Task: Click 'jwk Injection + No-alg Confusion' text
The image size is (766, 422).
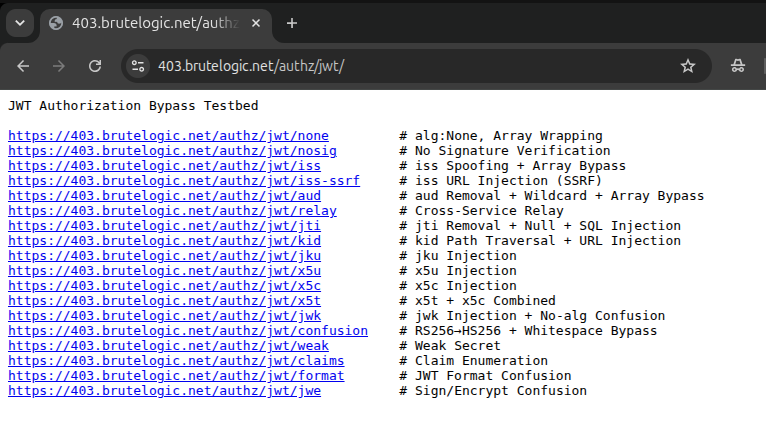Action: pos(540,316)
